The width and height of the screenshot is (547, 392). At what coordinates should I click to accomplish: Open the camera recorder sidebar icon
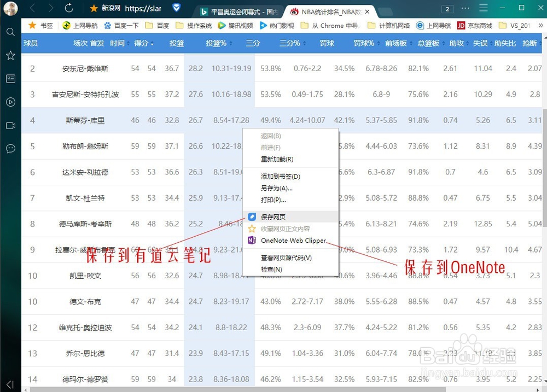(x=10, y=126)
